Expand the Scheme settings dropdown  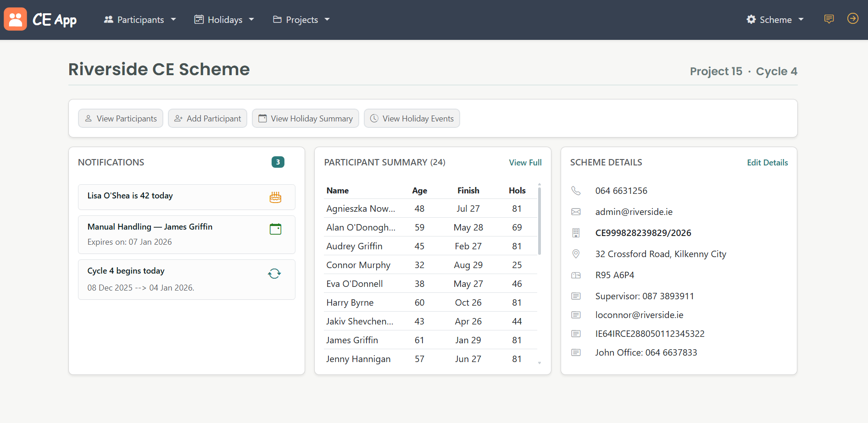coord(775,20)
